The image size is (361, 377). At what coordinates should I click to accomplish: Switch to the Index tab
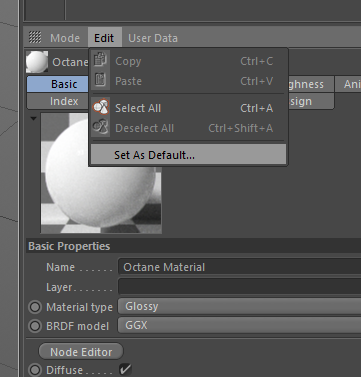click(x=58, y=101)
